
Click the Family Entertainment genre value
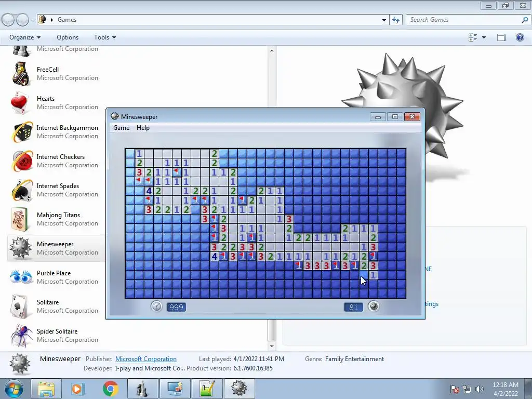354,359
